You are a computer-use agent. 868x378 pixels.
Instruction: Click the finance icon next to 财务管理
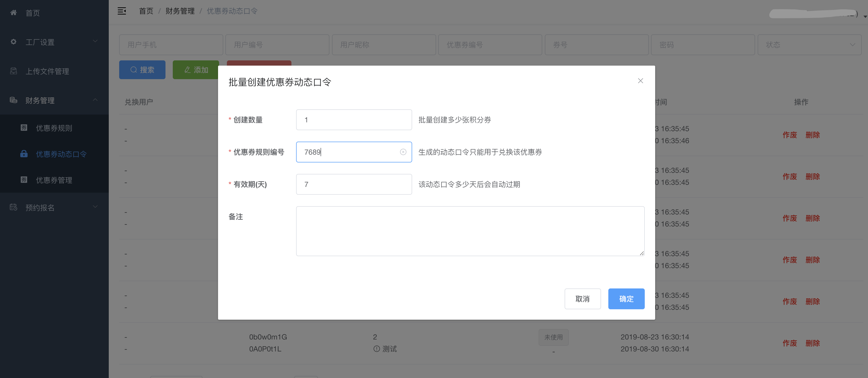point(14,100)
